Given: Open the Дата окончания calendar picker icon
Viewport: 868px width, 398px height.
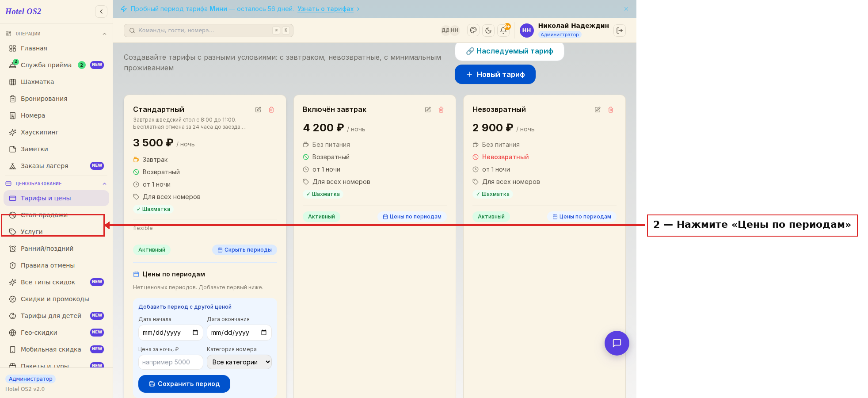Looking at the screenshot, I should (x=264, y=333).
